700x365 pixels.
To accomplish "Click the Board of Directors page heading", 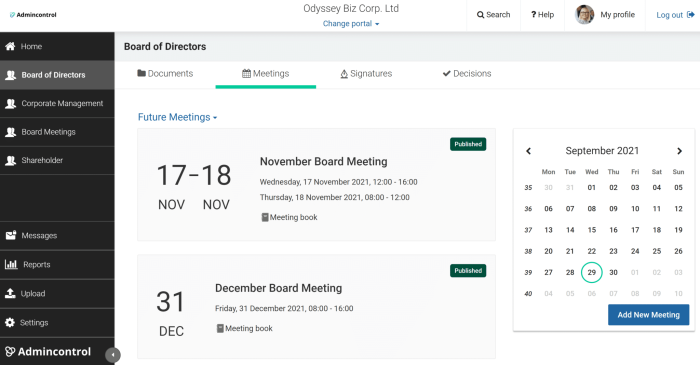I will coord(165,46).
